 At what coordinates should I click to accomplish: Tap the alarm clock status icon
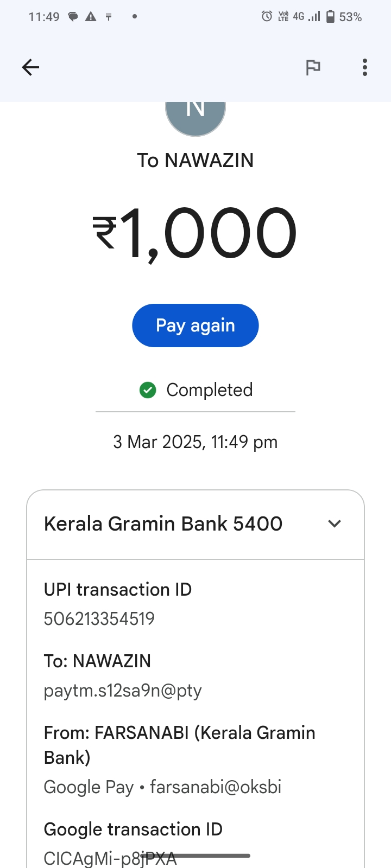coord(267,17)
